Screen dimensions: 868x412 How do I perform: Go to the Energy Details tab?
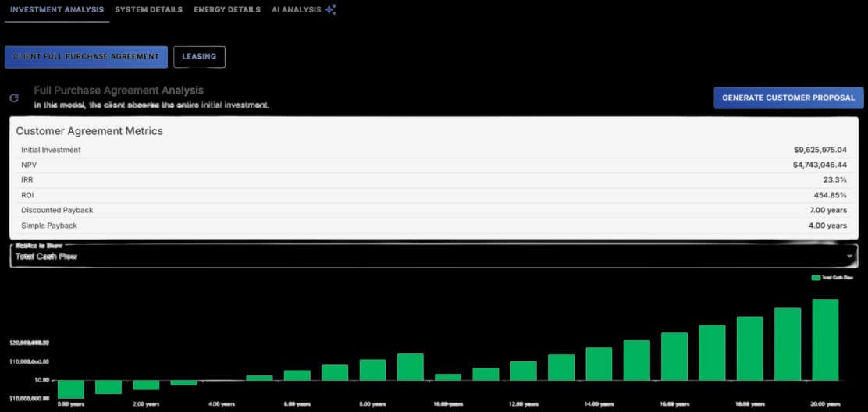pos(227,9)
